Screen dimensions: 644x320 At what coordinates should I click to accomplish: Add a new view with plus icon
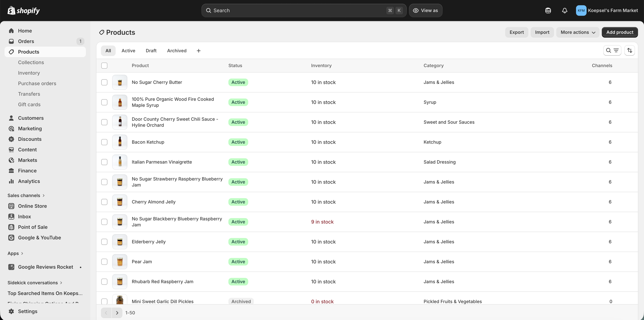click(x=198, y=51)
